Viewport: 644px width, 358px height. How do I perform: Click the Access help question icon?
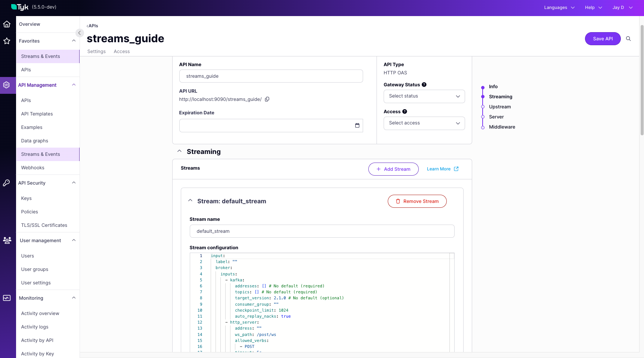coord(405,112)
